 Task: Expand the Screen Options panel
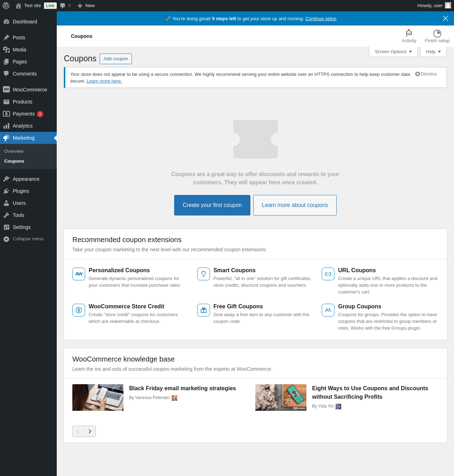tap(393, 52)
